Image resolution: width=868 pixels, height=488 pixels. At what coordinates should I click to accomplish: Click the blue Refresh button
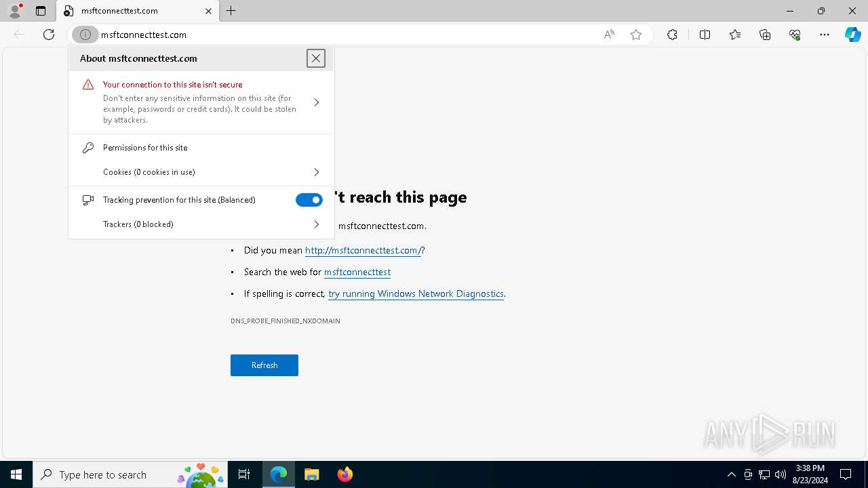[x=264, y=365]
